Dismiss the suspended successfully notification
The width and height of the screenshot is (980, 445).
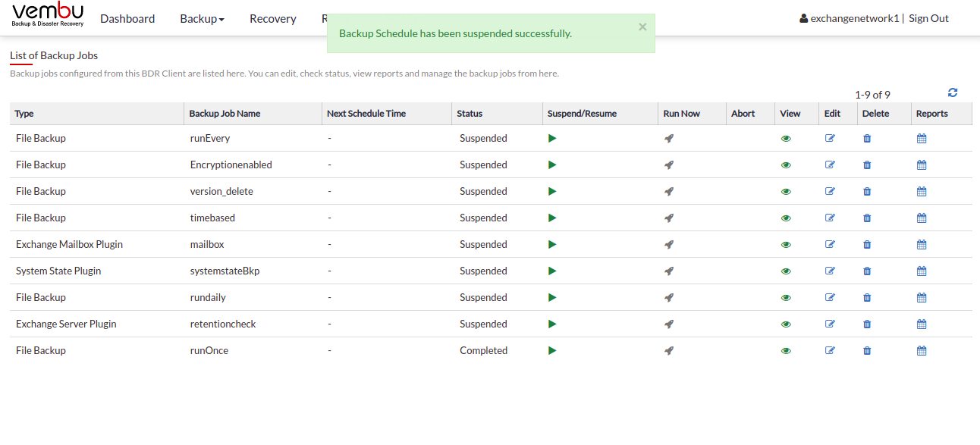tap(642, 27)
